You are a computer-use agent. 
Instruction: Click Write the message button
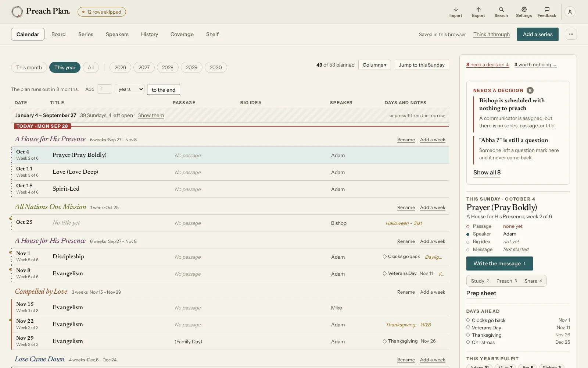(x=499, y=263)
